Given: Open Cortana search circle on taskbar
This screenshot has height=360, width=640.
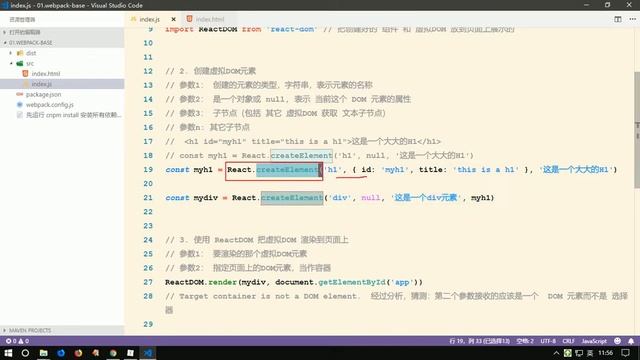Looking at the screenshot, I should (x=25, y=353).
